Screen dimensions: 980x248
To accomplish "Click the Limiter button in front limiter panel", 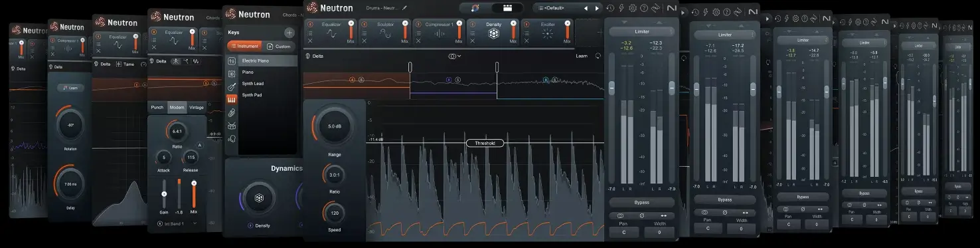I will [x=641, y=31].
